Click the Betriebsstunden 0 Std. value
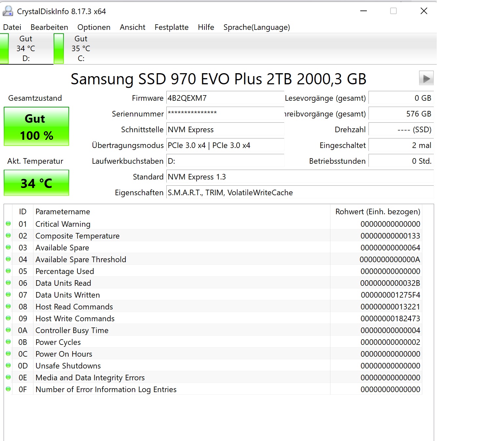The width and height of the screenshot is (504, 441). (x=401, y=161)
